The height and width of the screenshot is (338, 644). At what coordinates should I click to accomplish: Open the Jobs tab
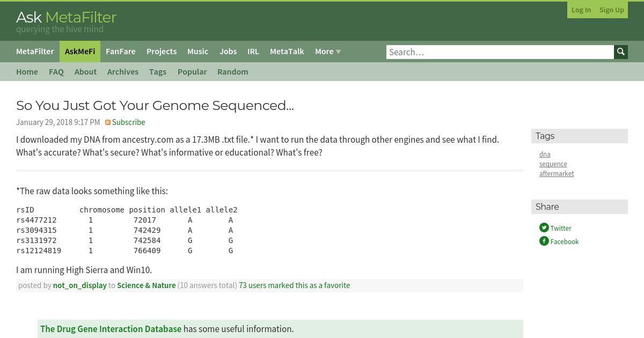point(228,52)
